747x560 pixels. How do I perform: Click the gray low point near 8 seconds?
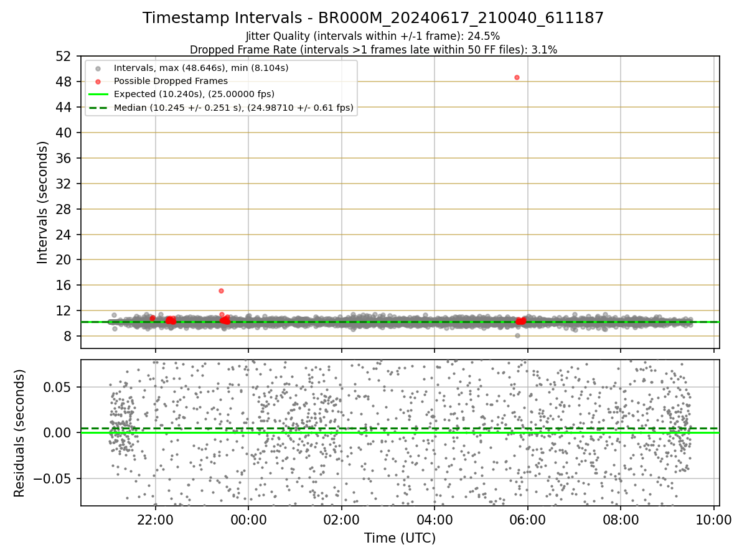517,335
